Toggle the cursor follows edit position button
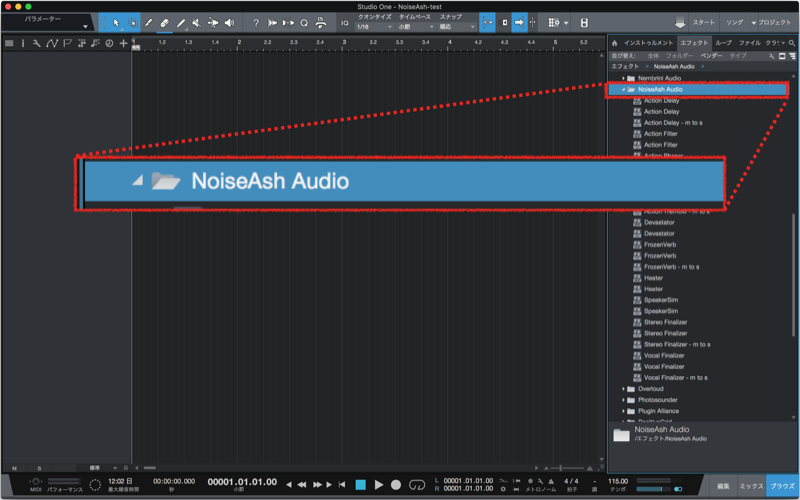800x500 pixels. (533, 23)
